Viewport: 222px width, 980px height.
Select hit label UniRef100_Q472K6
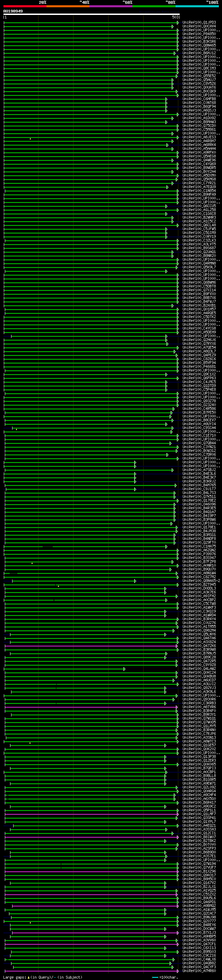point(199,646)
